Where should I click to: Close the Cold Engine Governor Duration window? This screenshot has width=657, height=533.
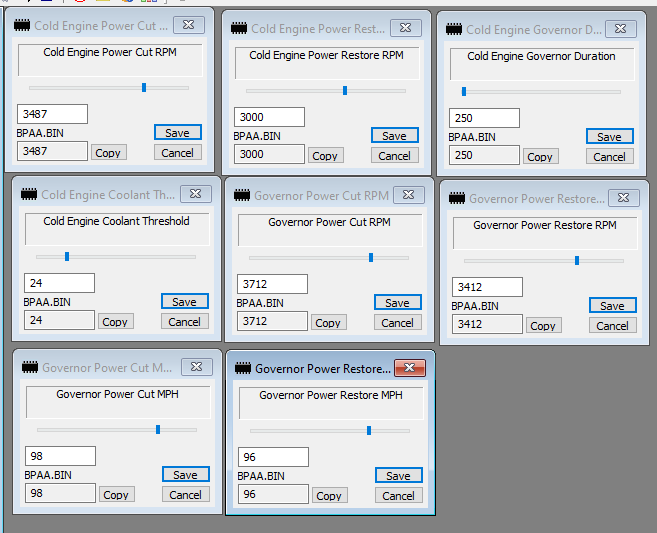(621, 29)
